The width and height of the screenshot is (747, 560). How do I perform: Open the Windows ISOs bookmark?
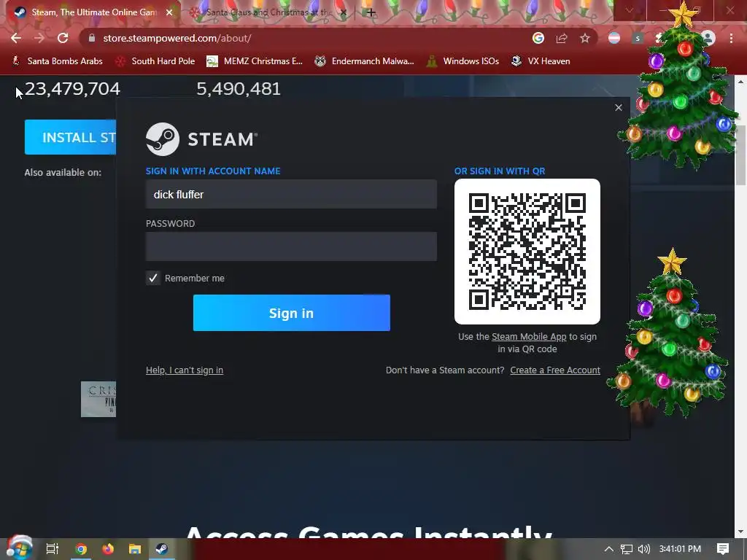tap(462, 61)
